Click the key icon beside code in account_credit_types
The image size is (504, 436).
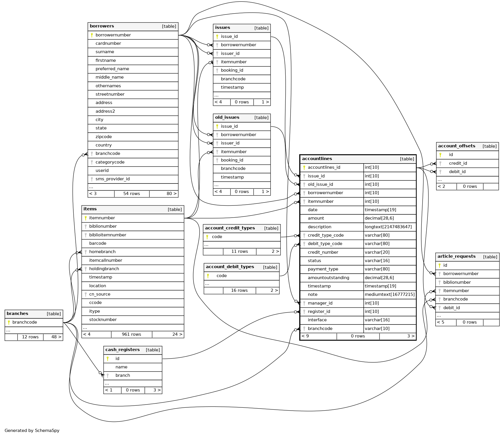[207, 237]
